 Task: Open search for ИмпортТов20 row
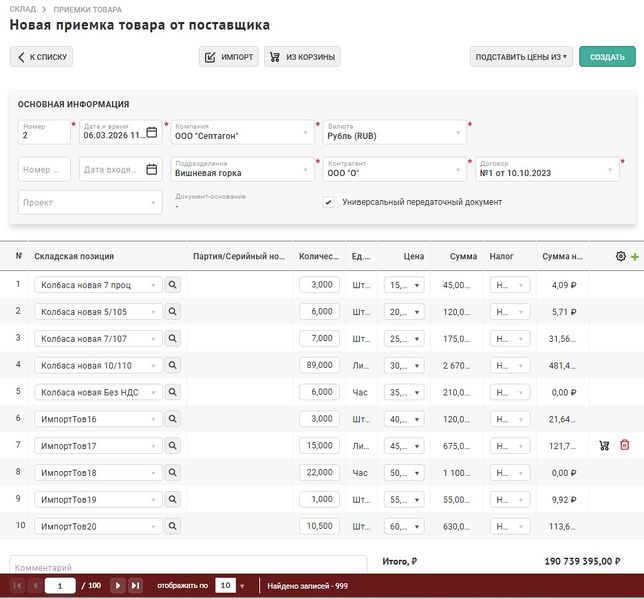tap(172, 526)
